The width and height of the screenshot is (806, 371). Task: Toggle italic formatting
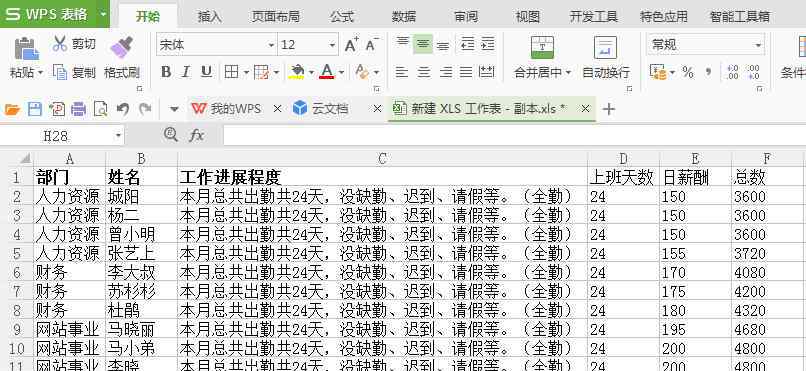(x=186, y=72)
